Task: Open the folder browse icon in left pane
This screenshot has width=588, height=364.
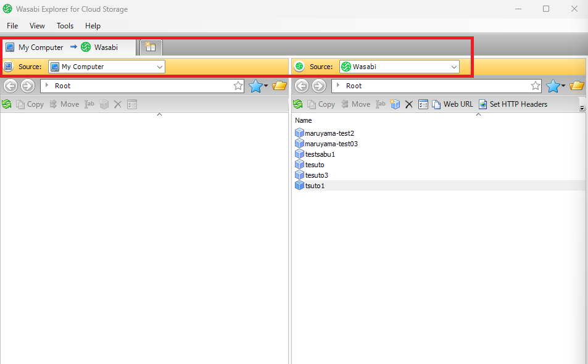Action: pyautogui.click(x=280, y=86)
